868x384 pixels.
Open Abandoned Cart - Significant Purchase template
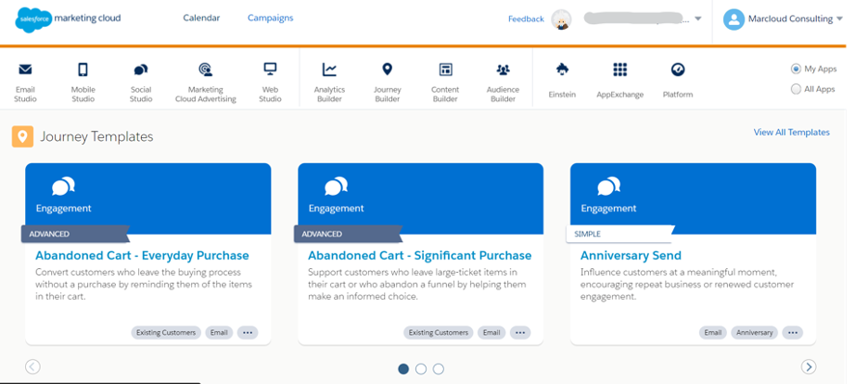point(419,256)
